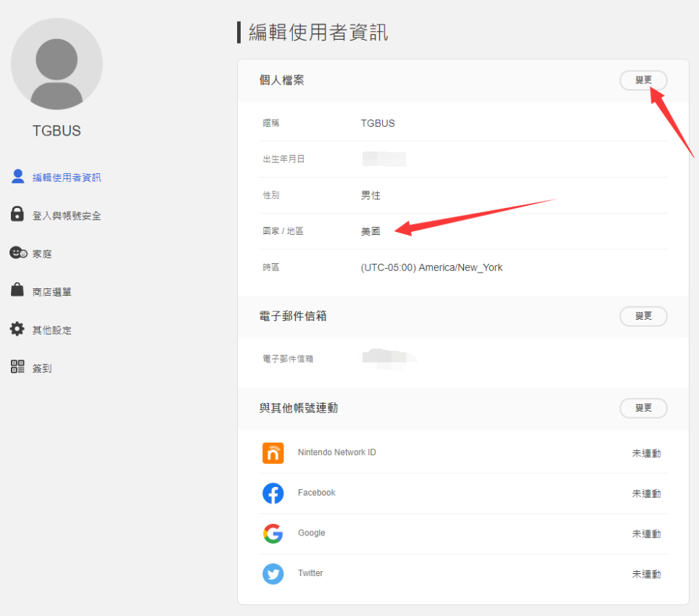Open 其他設定 in the sidebar
The width and height of the screenshot is (699, 616).
point(51,330)
